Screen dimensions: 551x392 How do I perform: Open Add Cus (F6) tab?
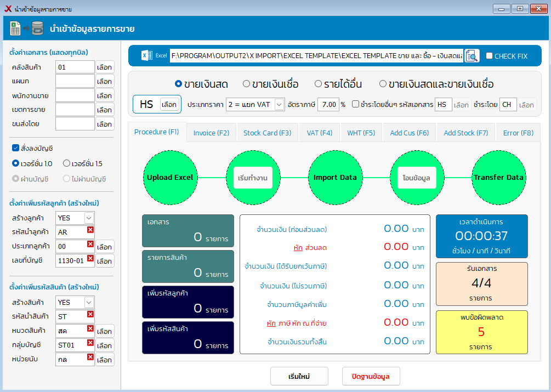(410, 133)
